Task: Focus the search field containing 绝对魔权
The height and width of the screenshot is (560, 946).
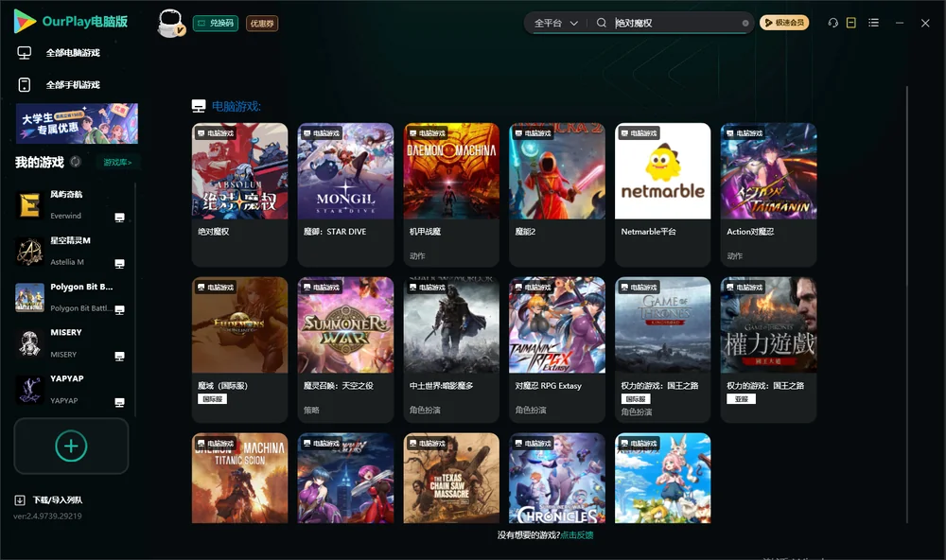Action: [x=677, y=23]
